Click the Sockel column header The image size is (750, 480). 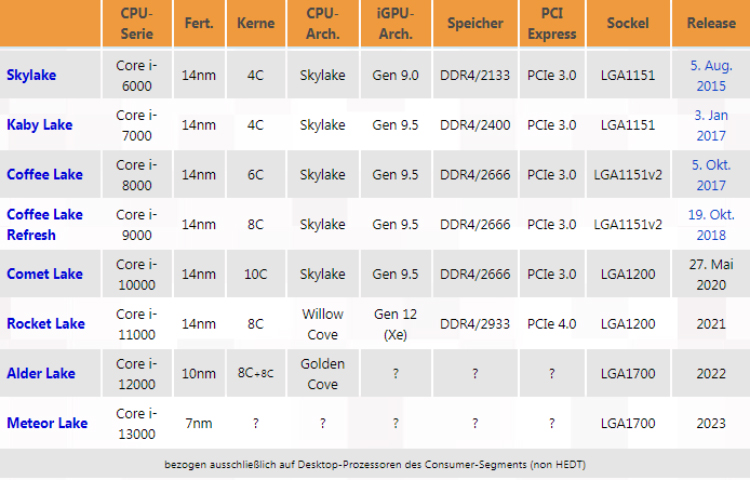pyautogui.click(x=628, y=23)
